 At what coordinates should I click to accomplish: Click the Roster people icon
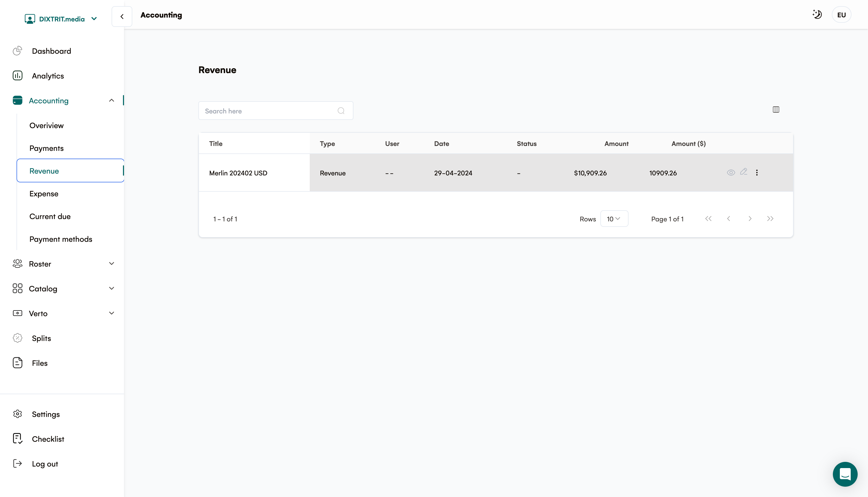(x=17, y=263)
